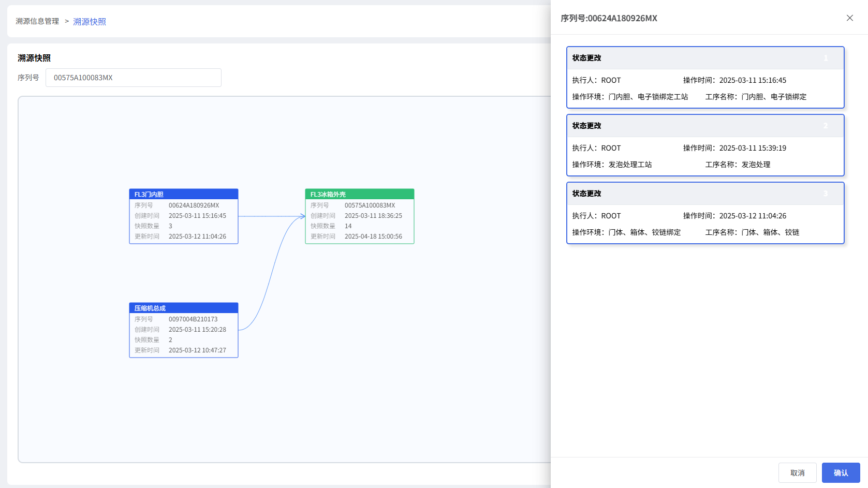868x488 pixels.
Task: Select 状态更改 card with 发泡处理工站
Action: [x=705, y=145]
